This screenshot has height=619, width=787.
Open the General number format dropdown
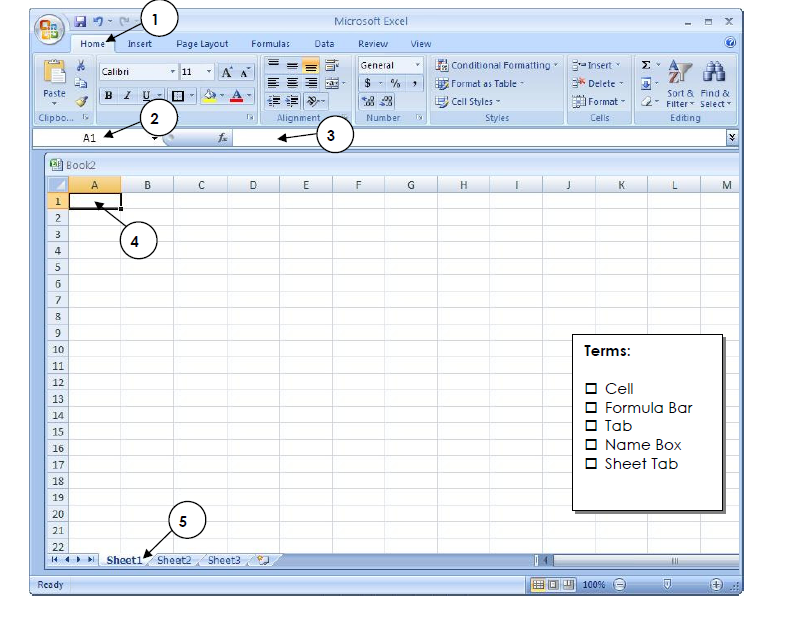(x=417, y=66)
